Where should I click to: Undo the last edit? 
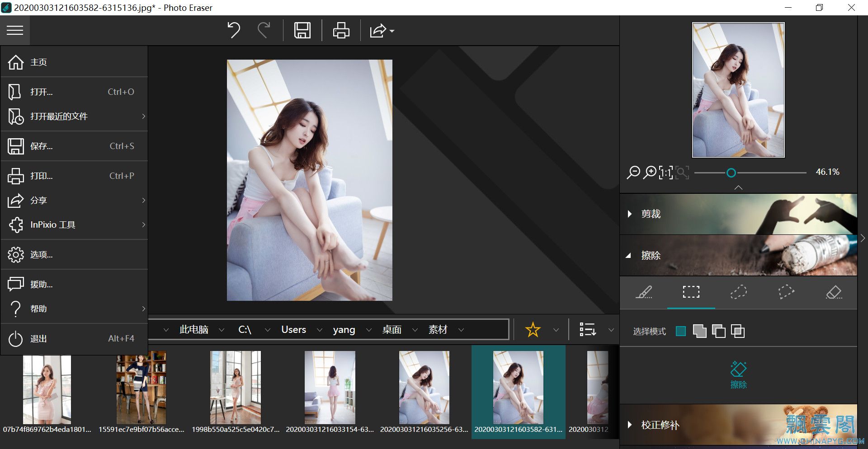click(234, 30)
